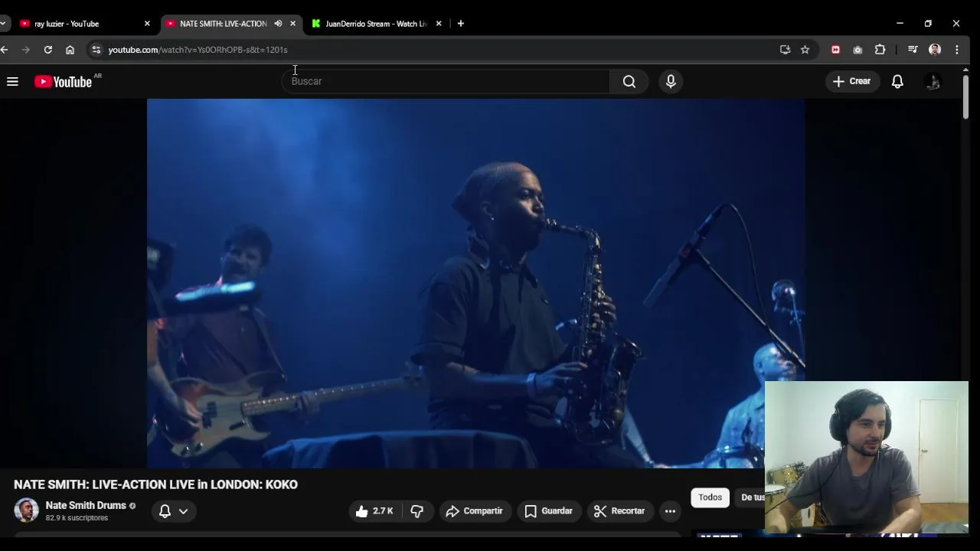Viewport: 980px width, 551px height.
Task: Focus the Buscar search field
Action: pyautogui.click(x=446, y=81)
